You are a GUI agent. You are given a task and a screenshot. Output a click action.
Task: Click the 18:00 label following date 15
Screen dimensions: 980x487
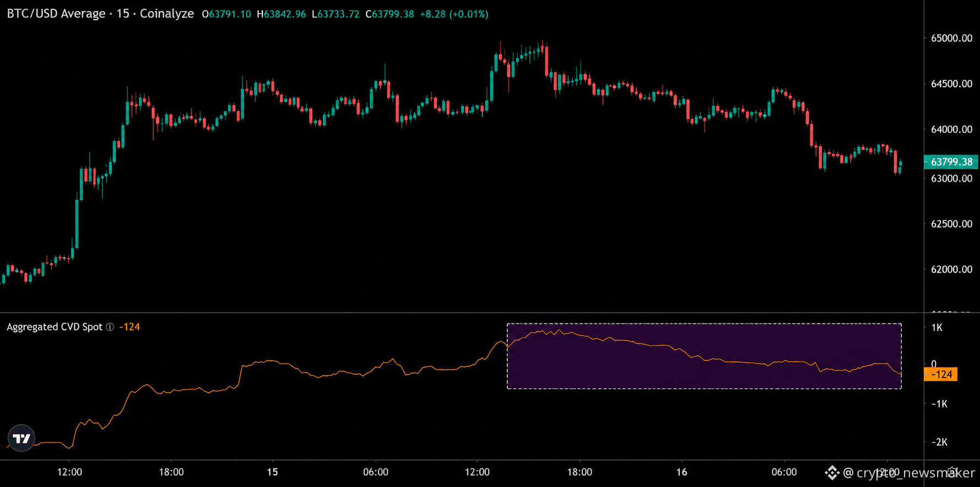tap(580, 472)
